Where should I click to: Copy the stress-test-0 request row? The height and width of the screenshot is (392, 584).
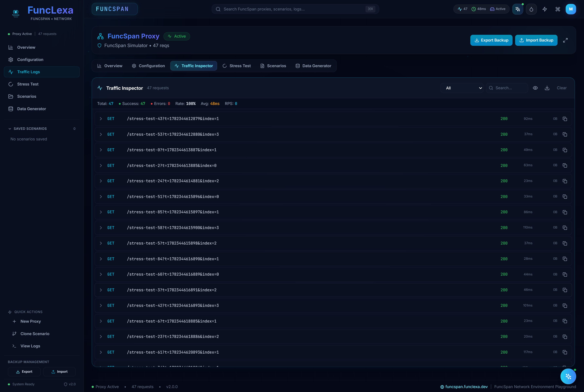(x=565, y=150)
